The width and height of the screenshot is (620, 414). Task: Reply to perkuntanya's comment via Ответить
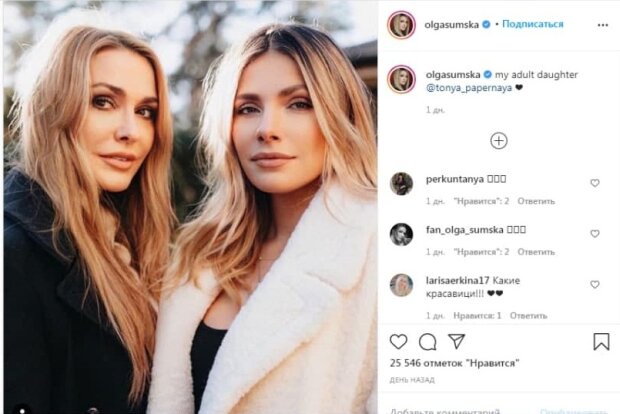click(536, 201)
